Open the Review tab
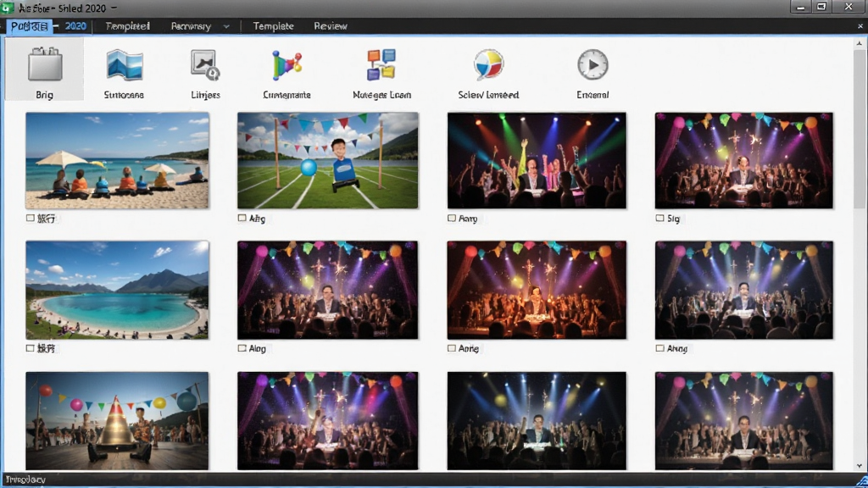868x488 pixels. pyautogui.click(x=331, y=26)
